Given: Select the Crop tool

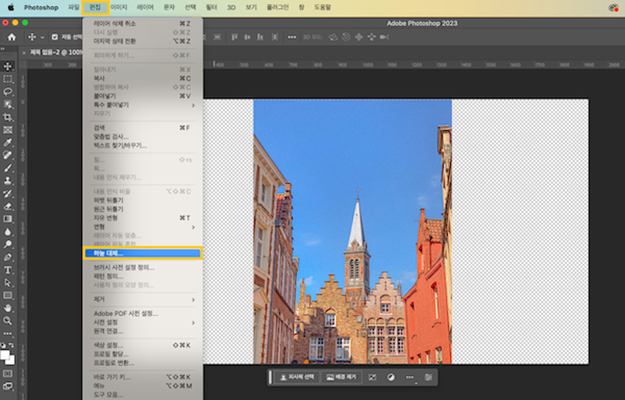Looking at the screenshot, I should pyautogui.click(x=8, y=117).
